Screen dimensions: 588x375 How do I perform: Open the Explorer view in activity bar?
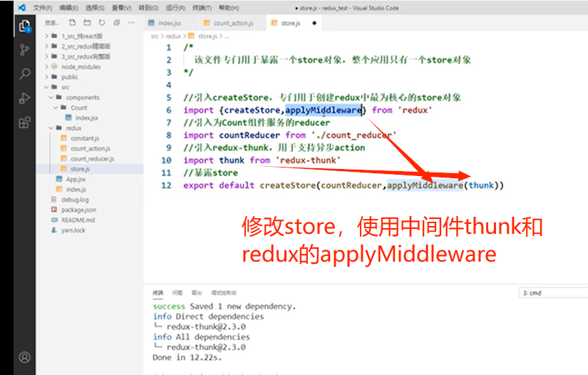point(24,26)
